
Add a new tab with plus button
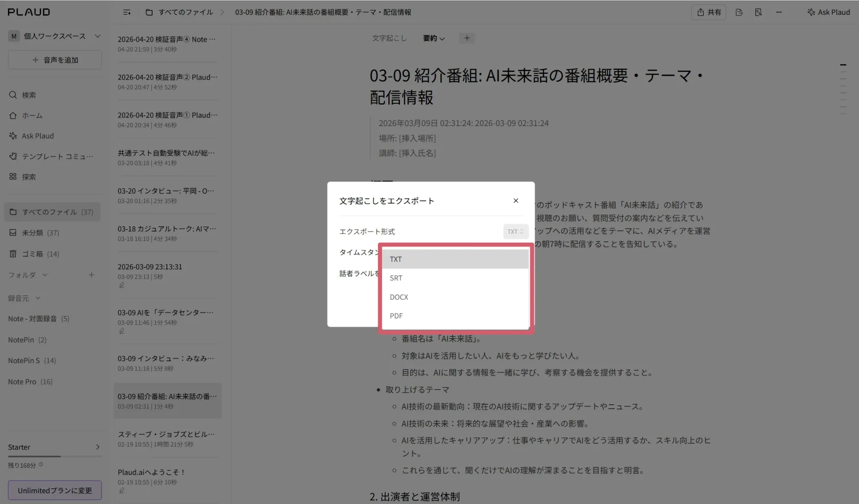click(x=467, y=38)
